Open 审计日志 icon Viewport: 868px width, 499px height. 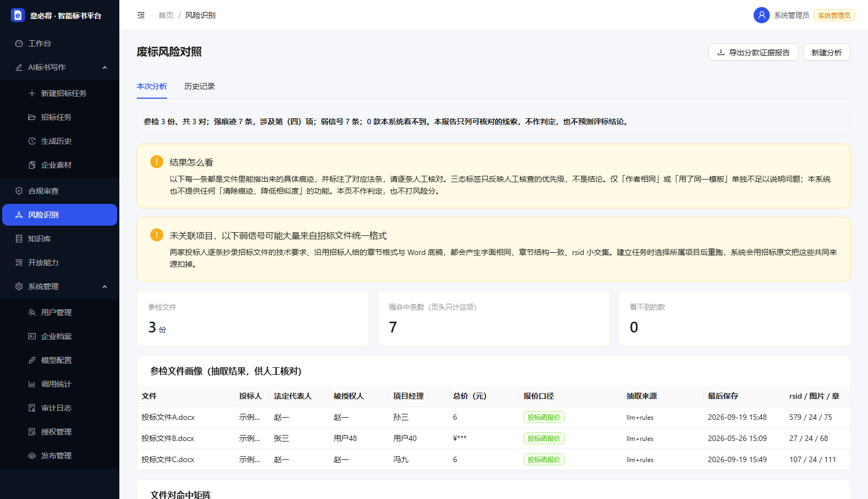point(32,408)
